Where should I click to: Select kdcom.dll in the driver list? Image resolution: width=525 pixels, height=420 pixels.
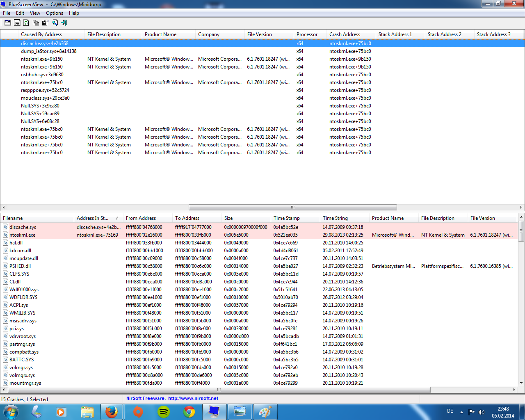pos(259,251)
